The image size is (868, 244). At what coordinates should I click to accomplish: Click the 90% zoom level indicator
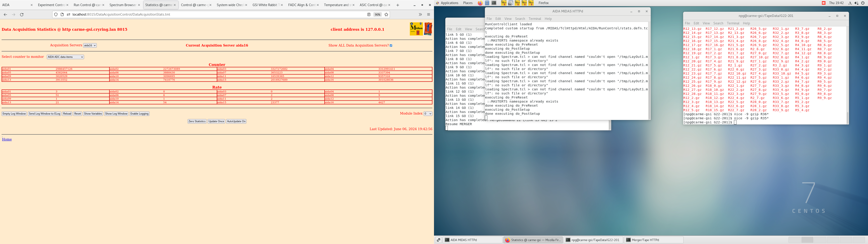[377, 14]
